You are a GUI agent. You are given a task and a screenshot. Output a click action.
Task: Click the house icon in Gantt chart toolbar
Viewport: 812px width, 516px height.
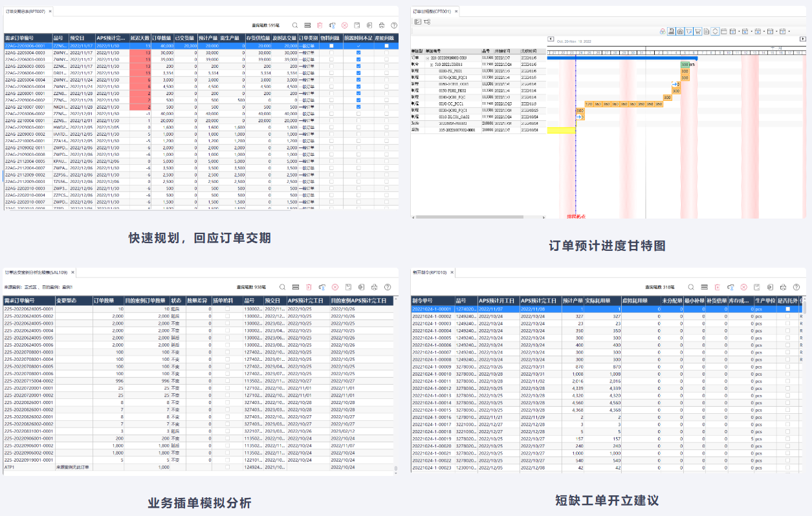[680, 31]
